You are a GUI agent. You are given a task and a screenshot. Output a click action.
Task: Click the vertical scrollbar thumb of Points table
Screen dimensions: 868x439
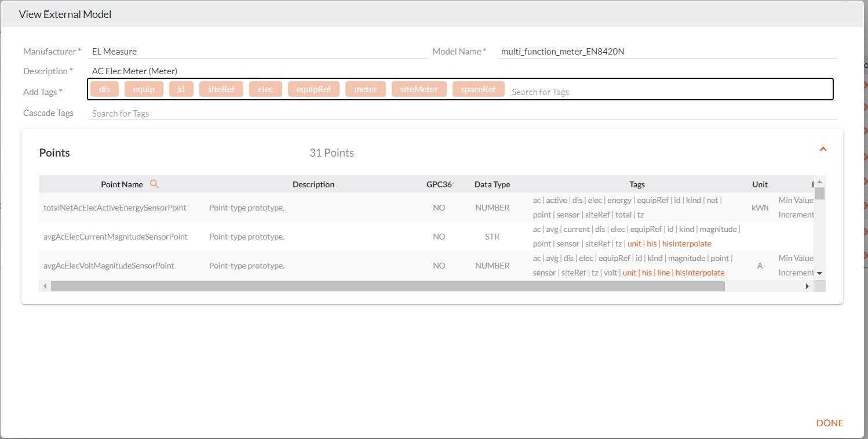coord(819,193)
